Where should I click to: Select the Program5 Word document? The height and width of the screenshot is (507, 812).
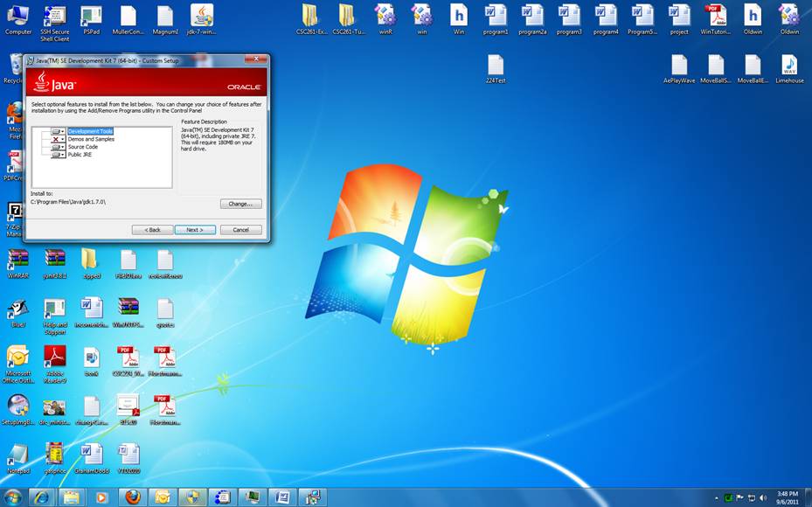point(642,20)
